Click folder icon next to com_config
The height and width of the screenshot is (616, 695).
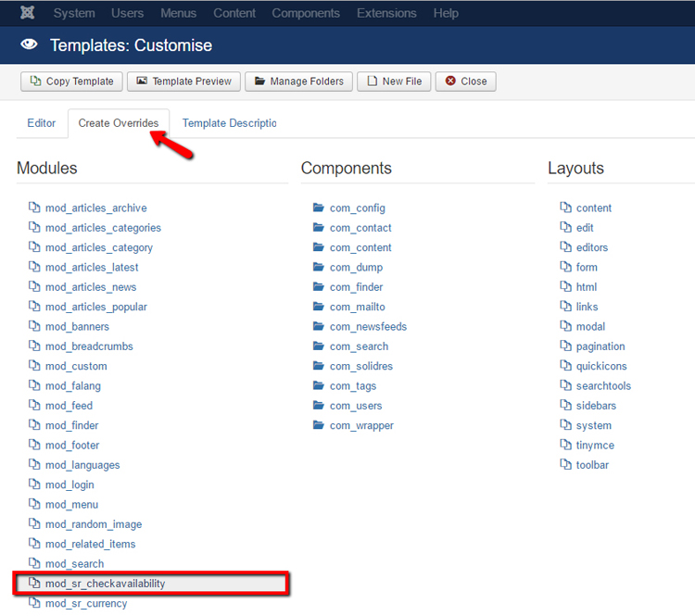pyautogui.click(x=318, y=207)
